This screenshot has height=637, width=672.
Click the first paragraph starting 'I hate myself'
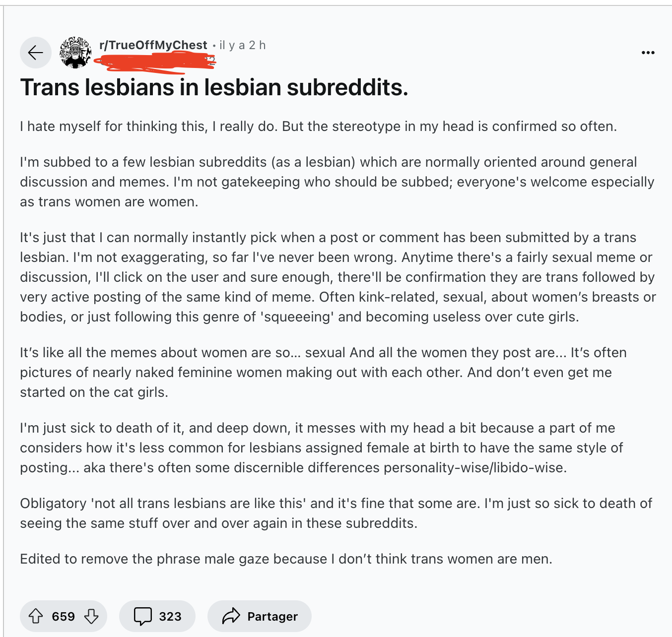click(319, 127)
